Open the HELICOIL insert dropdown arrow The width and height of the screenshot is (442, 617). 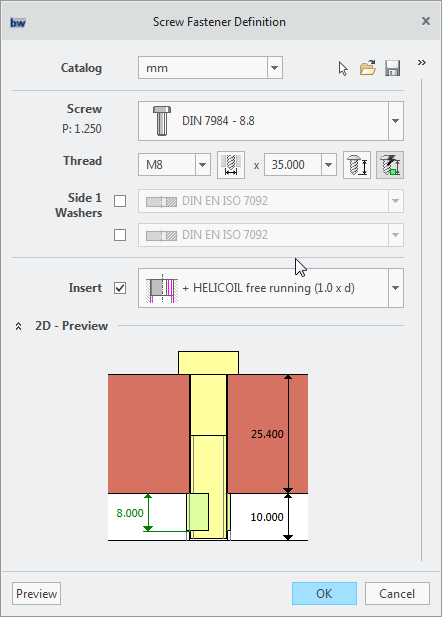pos(396,288)
